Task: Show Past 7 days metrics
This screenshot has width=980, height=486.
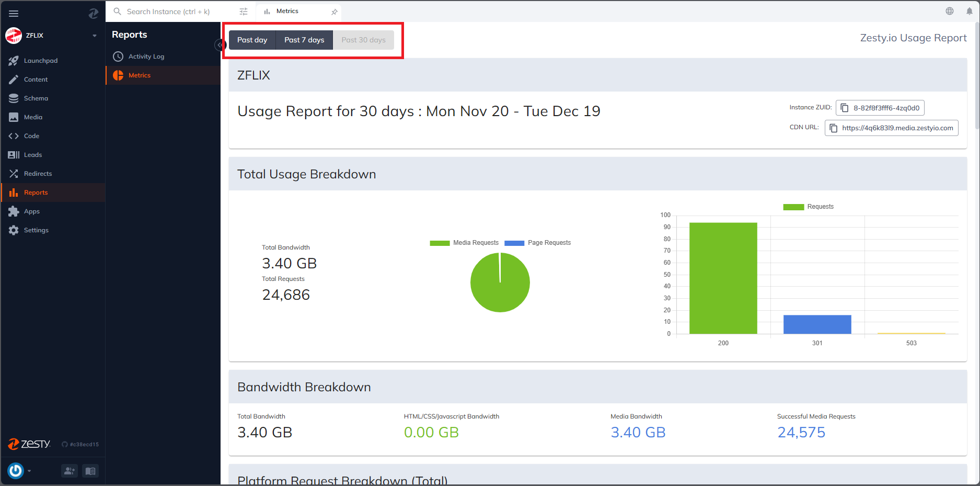Action: pos(304,40)
